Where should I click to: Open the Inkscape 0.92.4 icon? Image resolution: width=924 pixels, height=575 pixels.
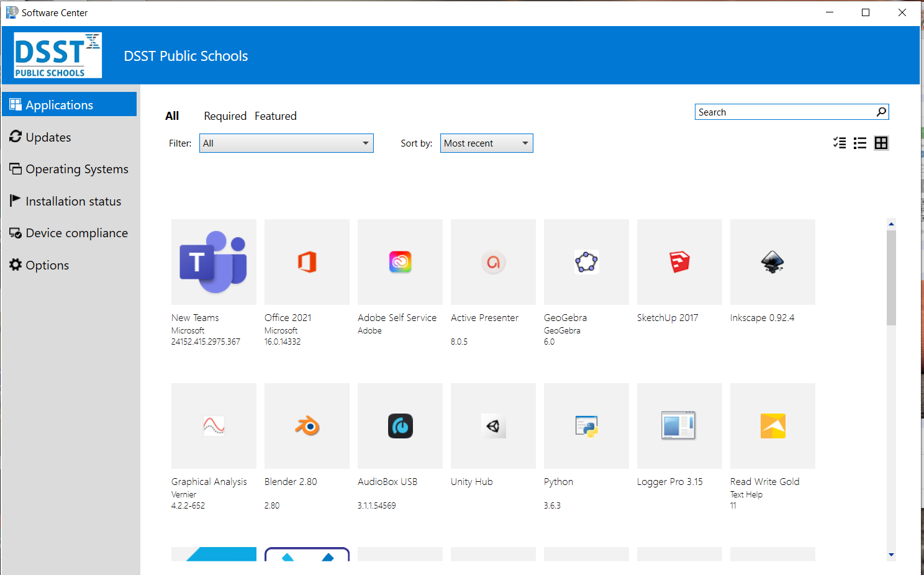(772, 262)
